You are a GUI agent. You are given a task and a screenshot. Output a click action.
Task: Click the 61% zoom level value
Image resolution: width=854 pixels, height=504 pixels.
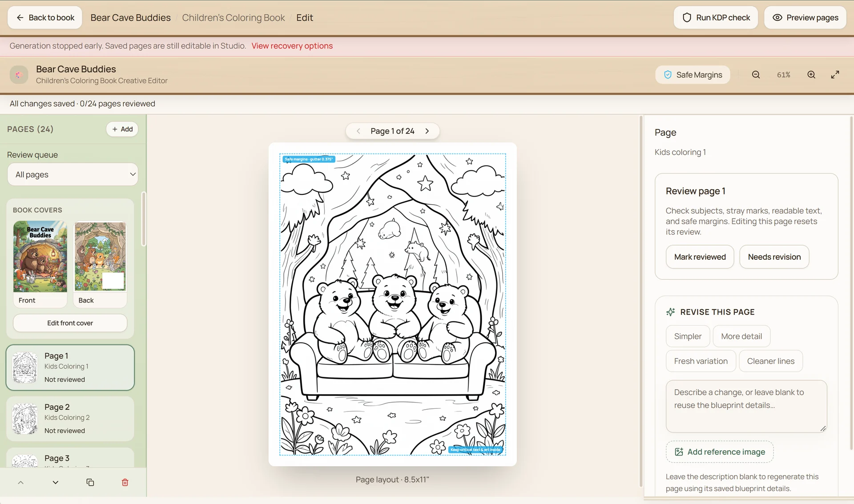[x=783, y=75]
